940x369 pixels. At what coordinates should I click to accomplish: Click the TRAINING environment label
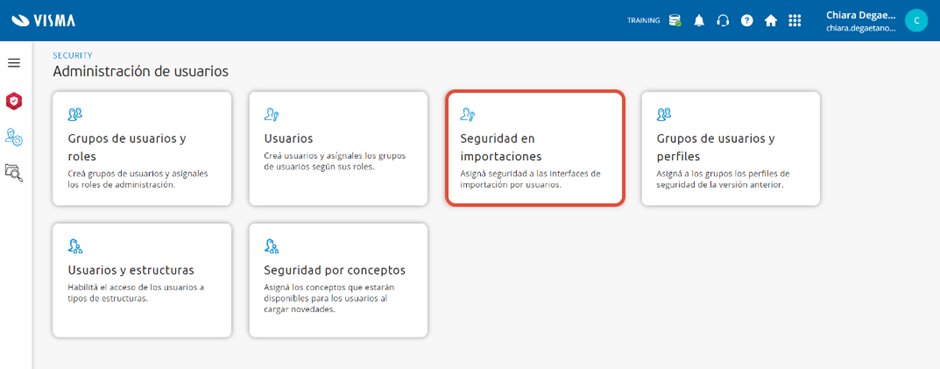644,20
